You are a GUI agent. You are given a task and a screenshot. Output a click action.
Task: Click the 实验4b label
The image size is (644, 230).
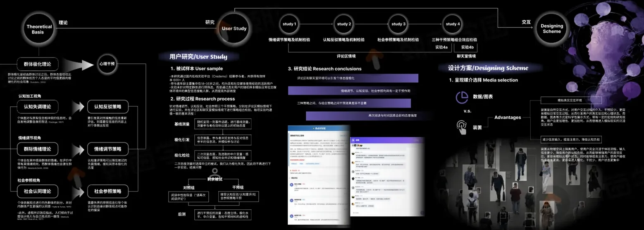point(467,47)
